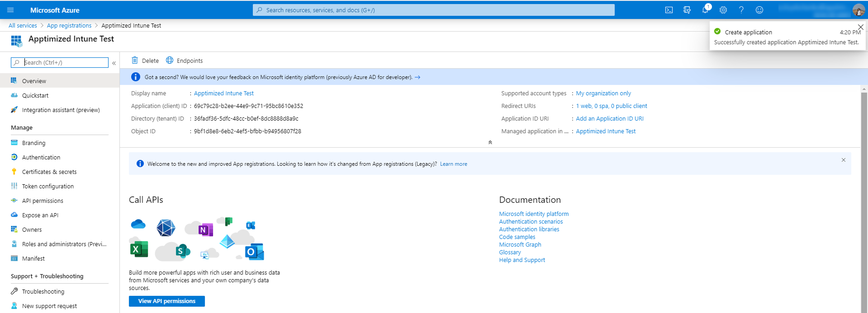Select API permissions in the Manage menu
The image size is (868, 313).
click(x=60, y=201)
